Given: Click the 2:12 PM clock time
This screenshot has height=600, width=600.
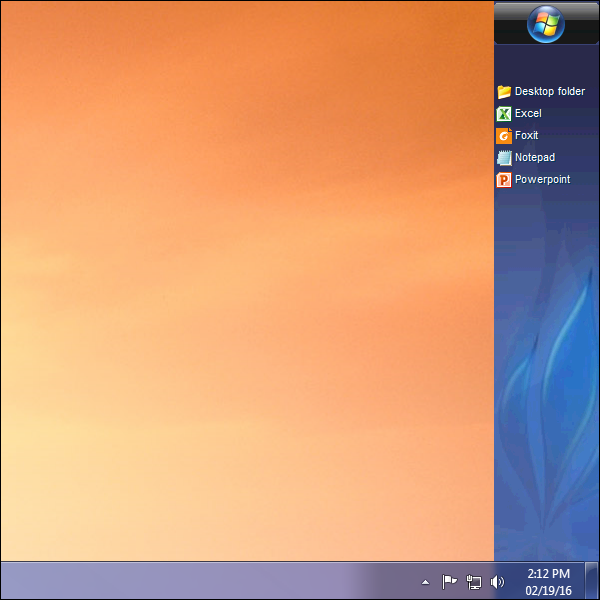Looking at the screenshot, I should pyautogui.click(x=547, y=573).
